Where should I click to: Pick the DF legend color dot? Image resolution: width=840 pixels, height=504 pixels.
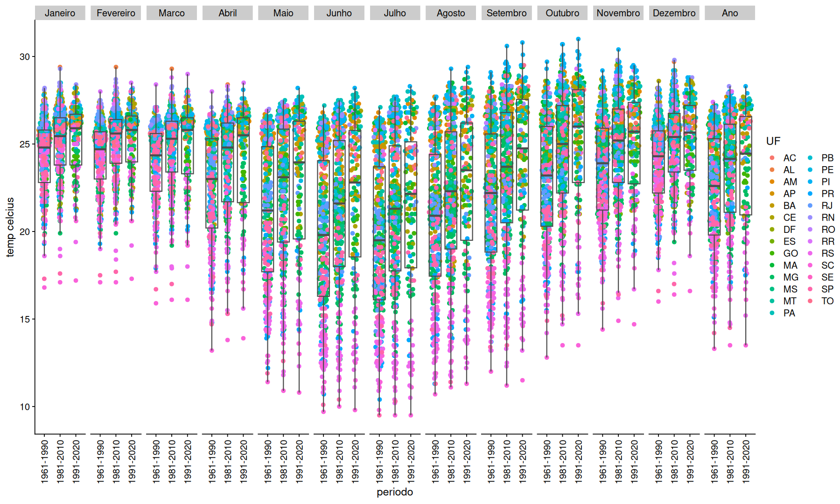pos(772,230)
